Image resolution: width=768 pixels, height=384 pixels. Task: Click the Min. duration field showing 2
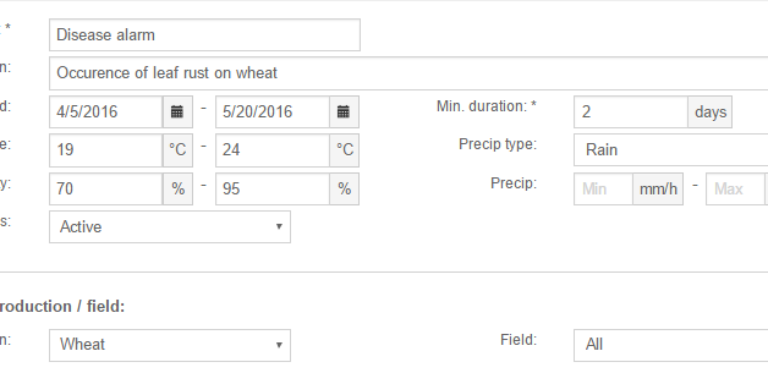[x=631, y=112]
